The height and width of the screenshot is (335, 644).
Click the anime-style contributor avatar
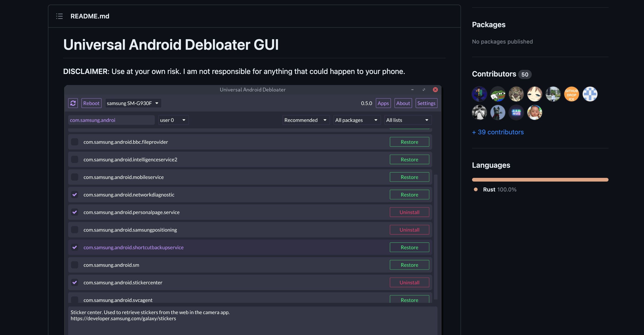pyautogui.click(x=535, y=94)
